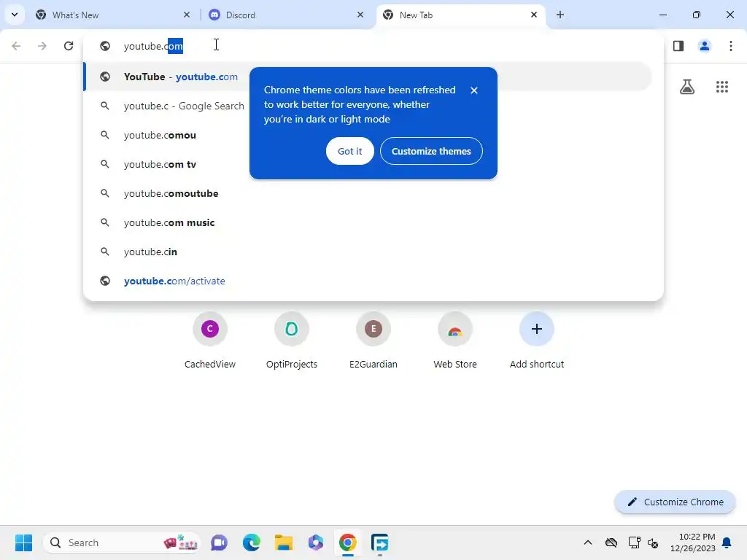Viewport: 747px width, 560px height.
Task: Choose the YouTube - youtube.com suggestion
Action: 368,77
